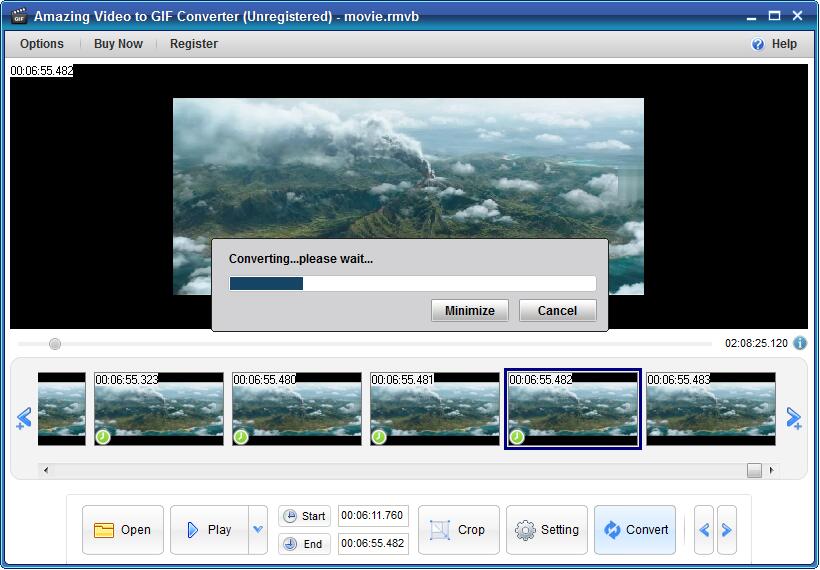Click the left add-frame arrow of thumbnail strip
Viewport: 820px width, 570px height.
pos(24,418)
